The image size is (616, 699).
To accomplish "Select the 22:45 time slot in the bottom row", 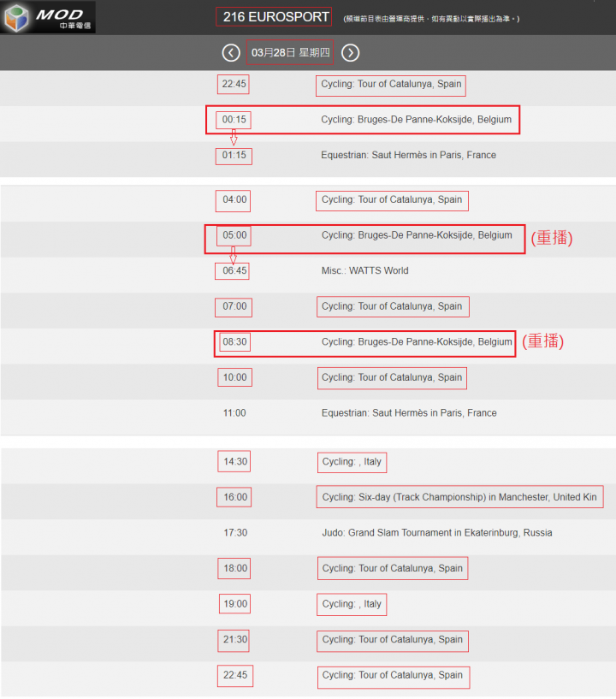I will point(235,675).
